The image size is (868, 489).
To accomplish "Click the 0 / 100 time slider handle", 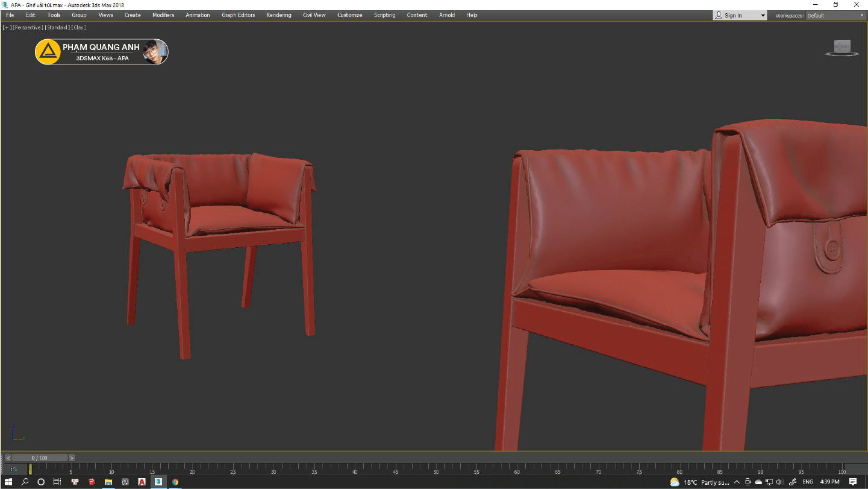I will coord(40,458).
